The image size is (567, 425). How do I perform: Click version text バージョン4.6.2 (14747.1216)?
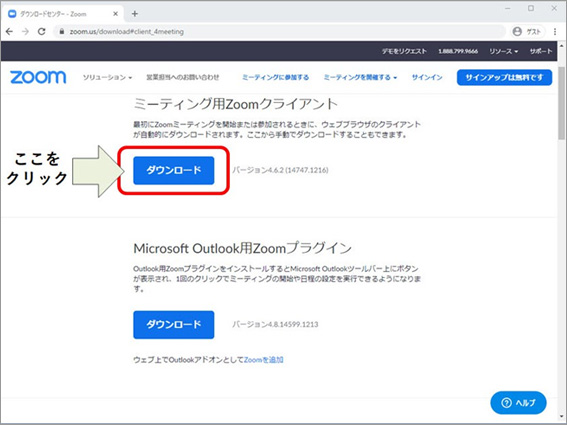pos(280,170)
